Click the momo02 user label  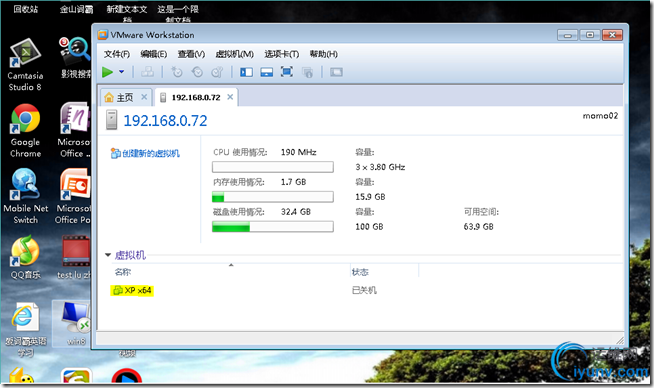pyautogui.click(x=600, y=116)
